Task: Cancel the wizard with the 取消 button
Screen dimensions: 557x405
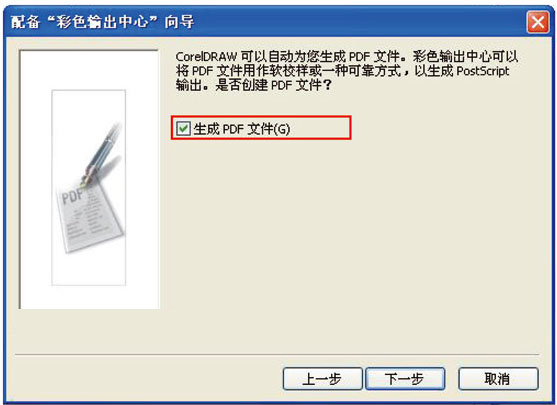Action: tap(498, 379)
